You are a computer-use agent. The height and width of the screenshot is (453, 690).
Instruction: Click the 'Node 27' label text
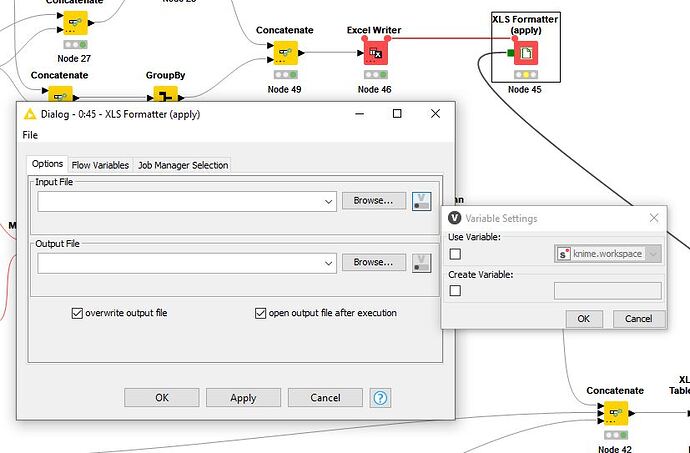(x=74, y=59)
